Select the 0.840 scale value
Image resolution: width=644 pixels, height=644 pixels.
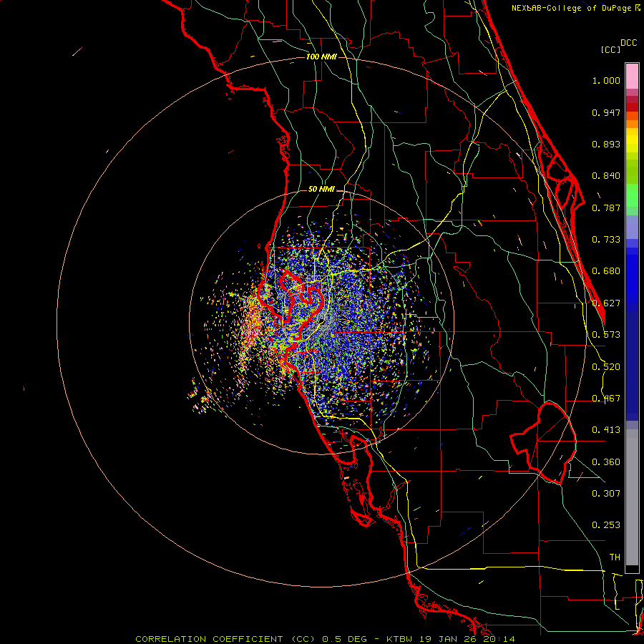point(606,176)
